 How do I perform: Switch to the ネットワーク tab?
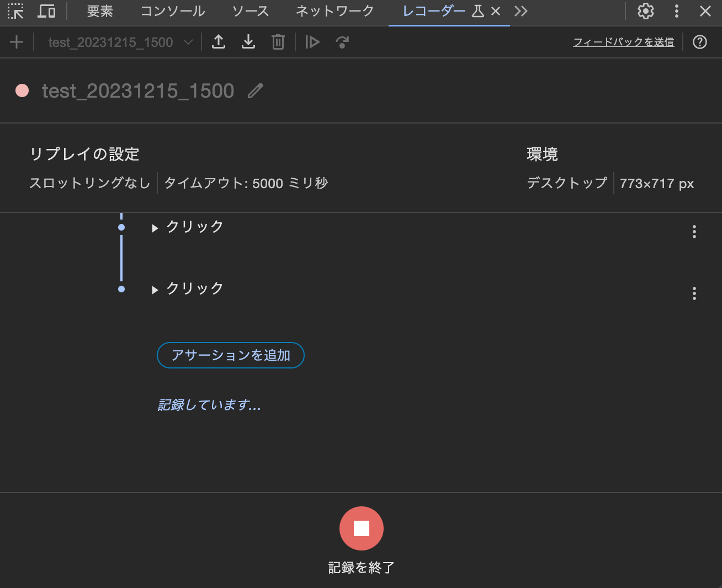334,10
